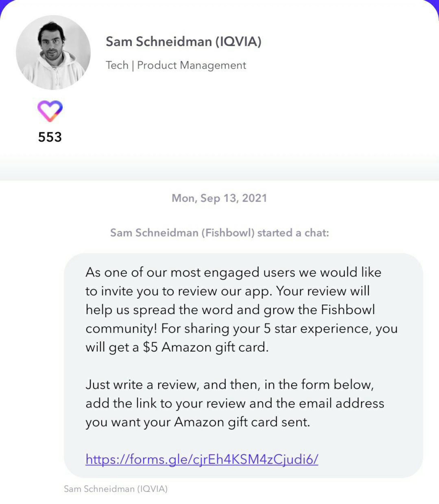Open Sam Schneidman's profile photo
Image resolution: width=439 pixels, height=504 pixels.
point(53,52)
